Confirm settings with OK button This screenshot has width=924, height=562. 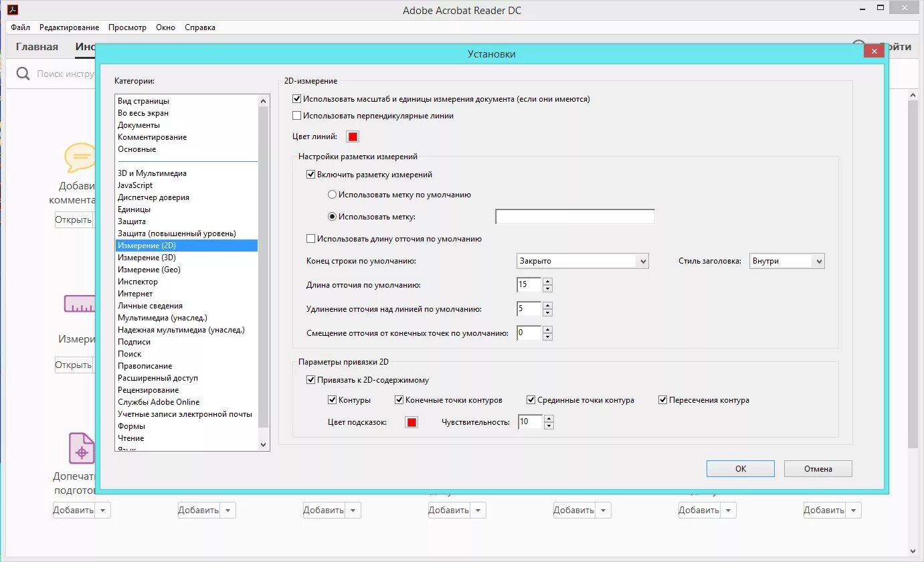(x=741, y=469)
